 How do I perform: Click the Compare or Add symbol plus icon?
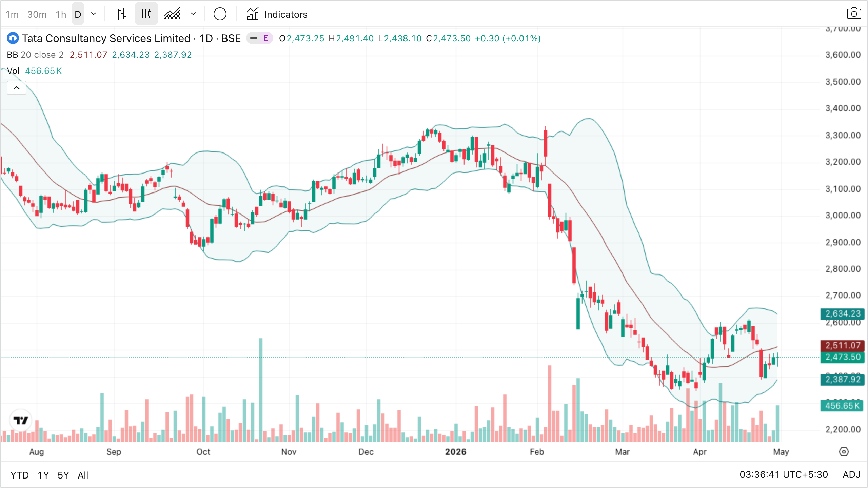coord(220,14)
